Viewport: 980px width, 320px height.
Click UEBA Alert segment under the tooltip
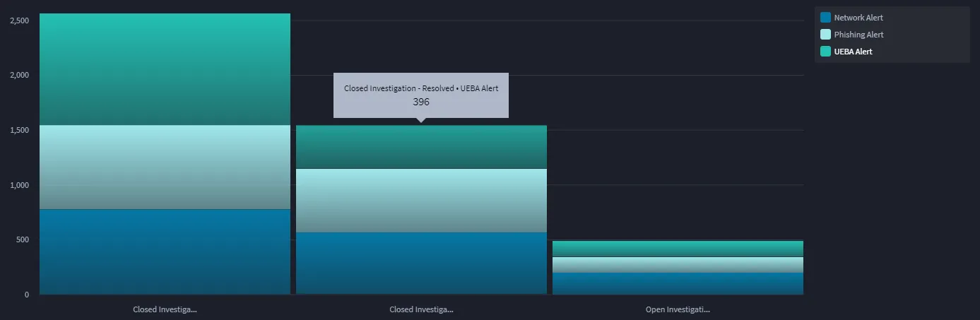pyautogui.click(x=421, y=147)
